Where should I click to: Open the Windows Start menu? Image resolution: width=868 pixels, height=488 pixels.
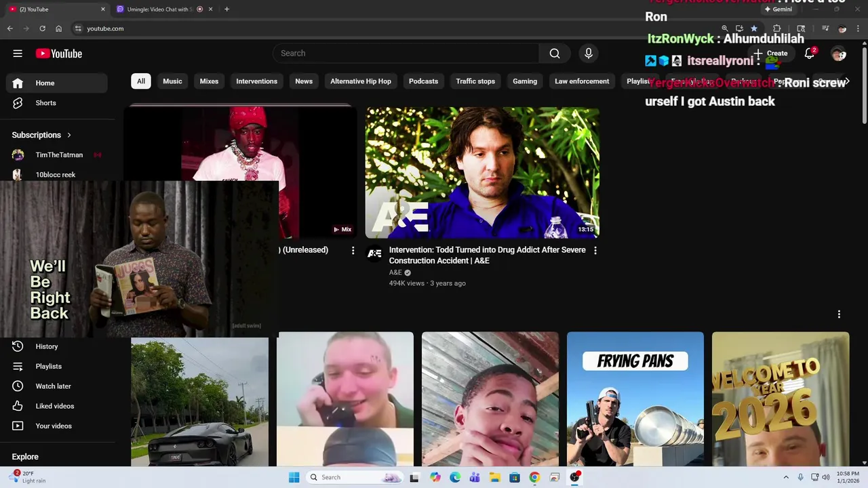pos(294,477)
